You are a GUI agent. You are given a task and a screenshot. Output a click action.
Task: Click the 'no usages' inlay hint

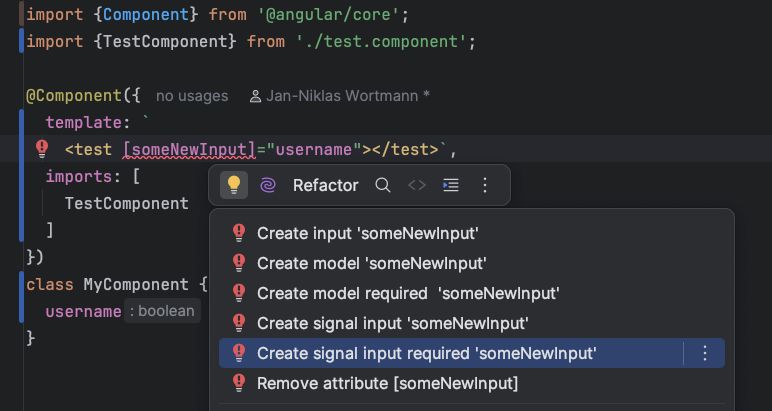click(x=192, y=95)
